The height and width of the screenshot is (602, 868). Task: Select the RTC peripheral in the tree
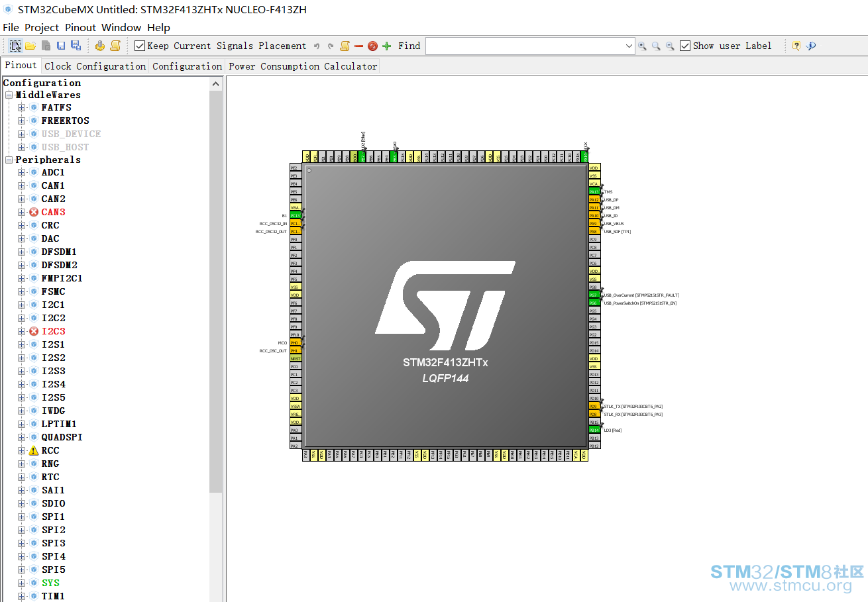(50, 477)
